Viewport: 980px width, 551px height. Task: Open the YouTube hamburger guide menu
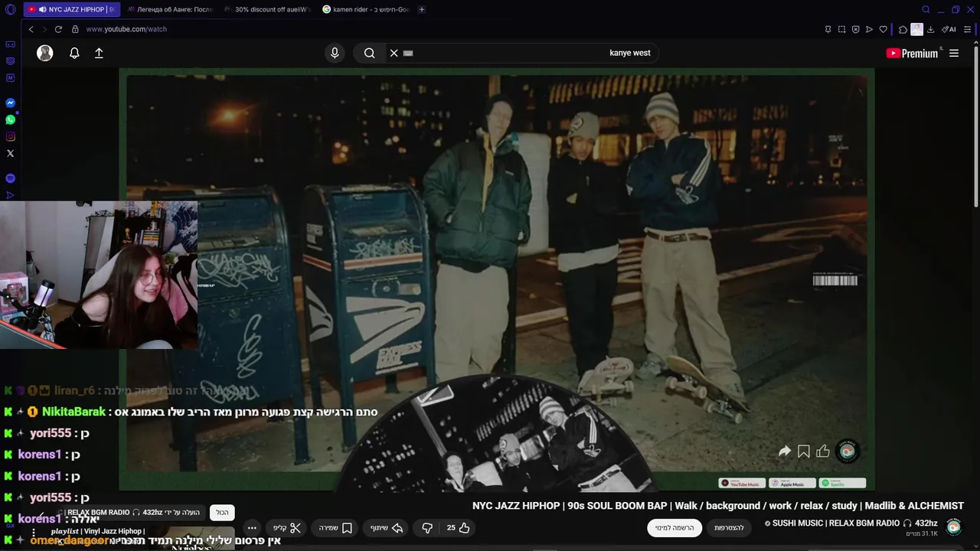[x=954, y=53]
